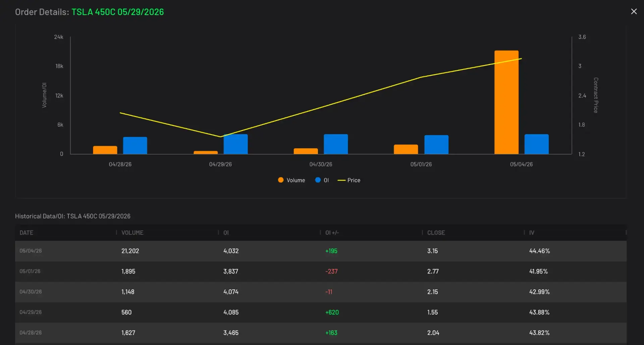644x345 pixels.
Task: Select the 05/04/26 date cell in table
Action: pos(31,251)
